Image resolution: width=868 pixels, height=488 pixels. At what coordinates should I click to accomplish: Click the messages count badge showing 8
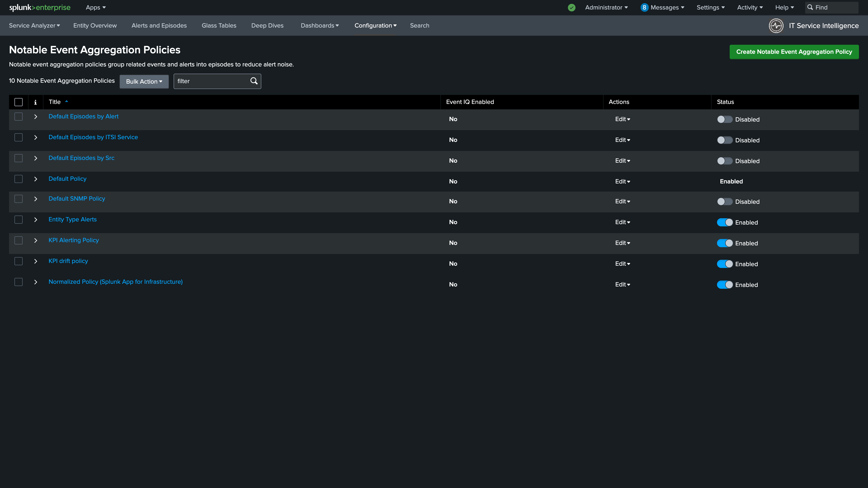[x=644, y=7]
